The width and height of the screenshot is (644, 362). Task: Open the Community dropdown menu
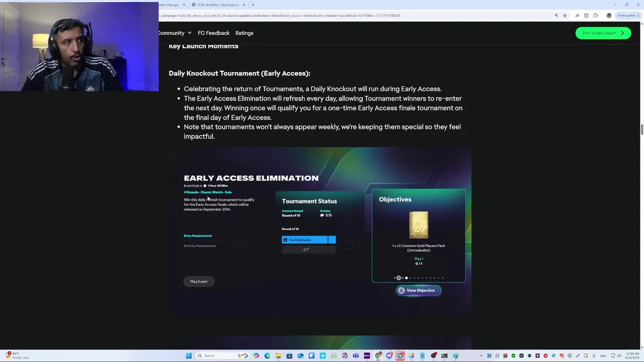point(174,33)
